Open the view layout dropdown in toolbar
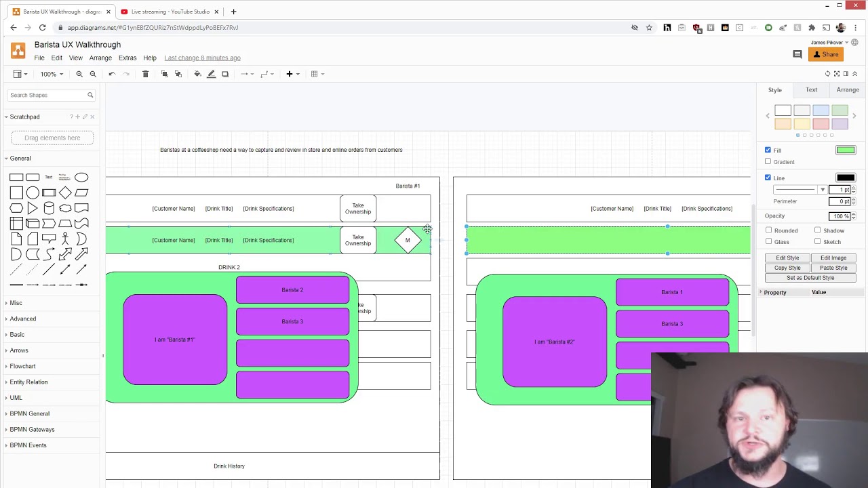The height and width of the screenshot is (488, 868). tap(20, 74)
